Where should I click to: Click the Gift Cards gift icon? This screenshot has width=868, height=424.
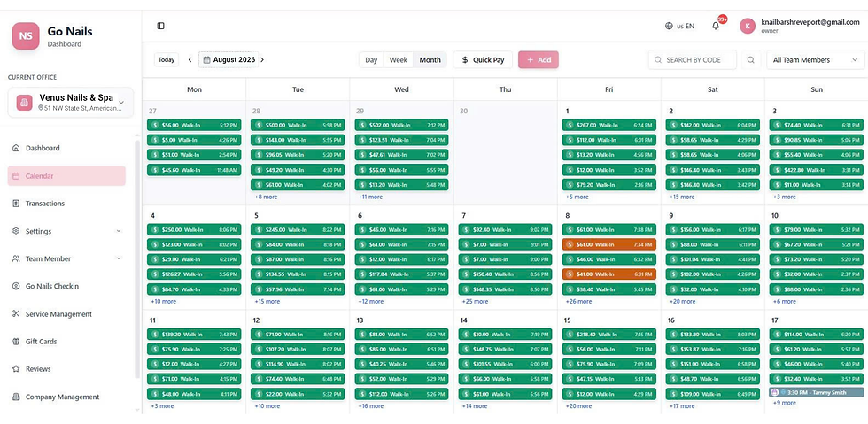tap(16, 342)
